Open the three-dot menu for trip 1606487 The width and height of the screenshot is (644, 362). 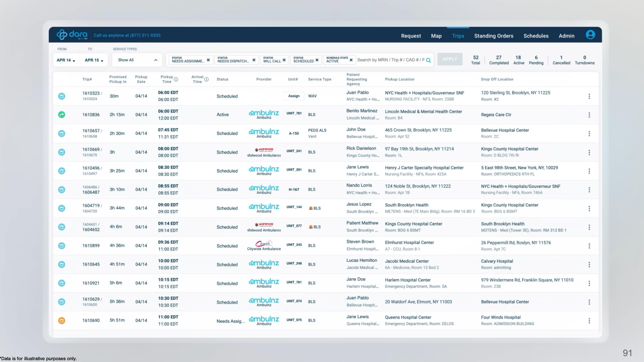coord(589,190)
